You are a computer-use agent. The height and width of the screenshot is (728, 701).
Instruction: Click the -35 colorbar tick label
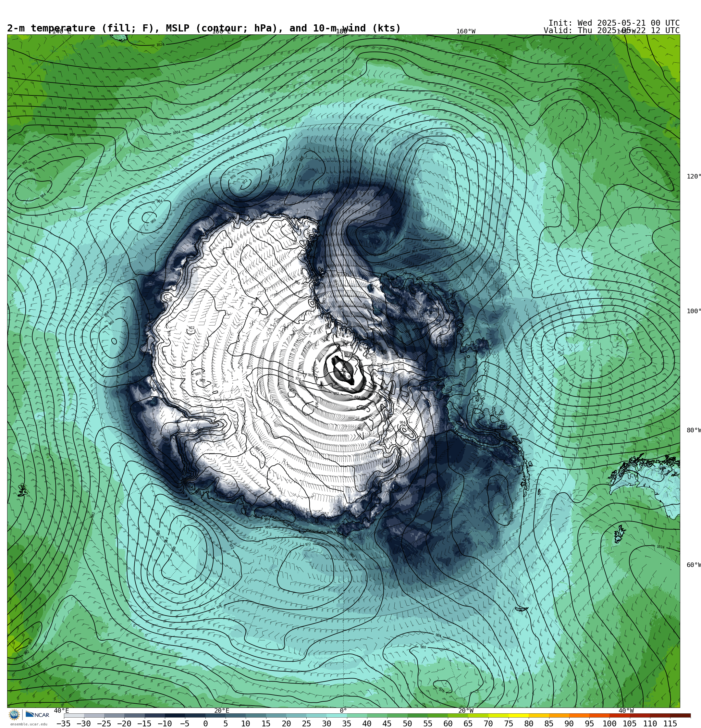pyautogui.click(x=64, y=723)
